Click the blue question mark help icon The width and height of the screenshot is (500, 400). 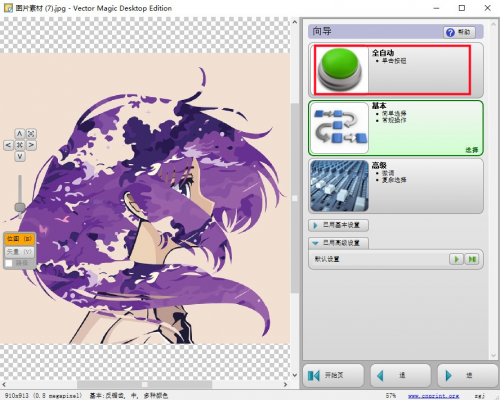click(x=450, y=32)
